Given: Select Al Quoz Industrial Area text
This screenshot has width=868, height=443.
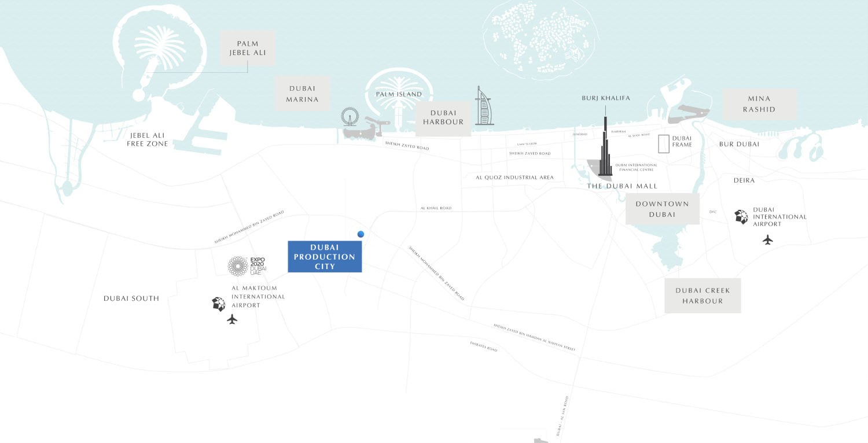Looking at the screenshot, I should pyautogui.click(x=514, y=178).
